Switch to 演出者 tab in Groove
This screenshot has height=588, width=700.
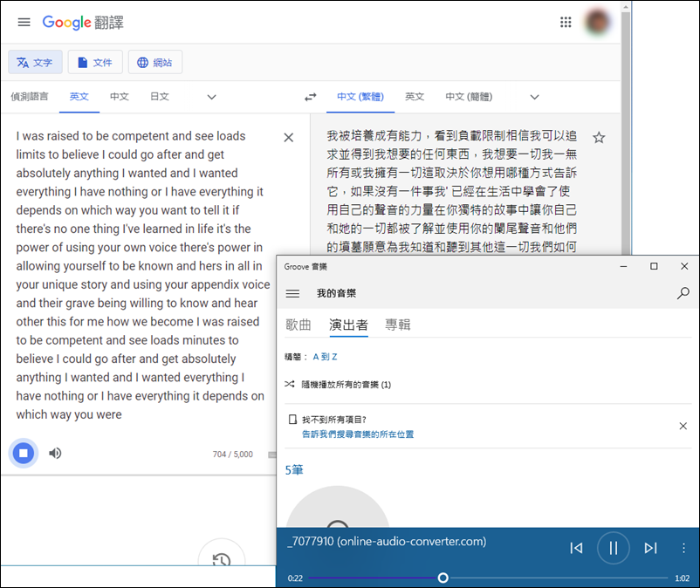(x=348, y=325)
